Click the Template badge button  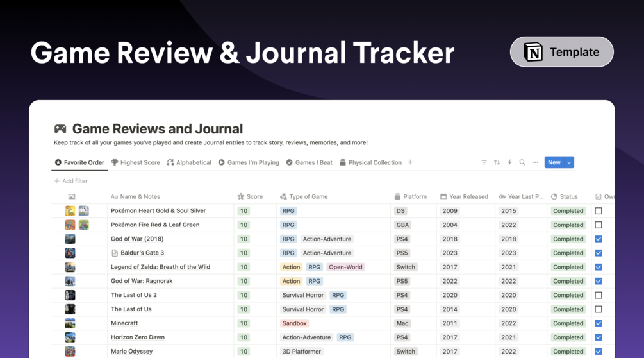562,52
